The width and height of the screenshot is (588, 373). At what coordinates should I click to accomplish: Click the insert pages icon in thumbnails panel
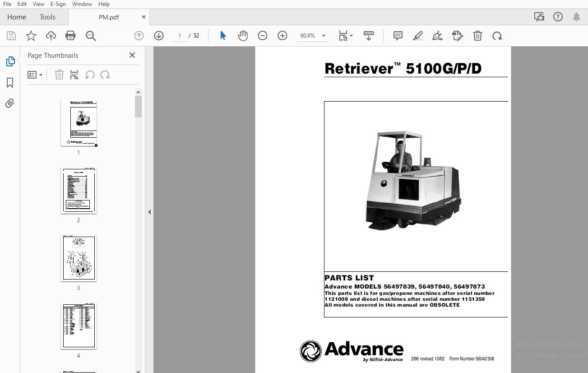74,75
